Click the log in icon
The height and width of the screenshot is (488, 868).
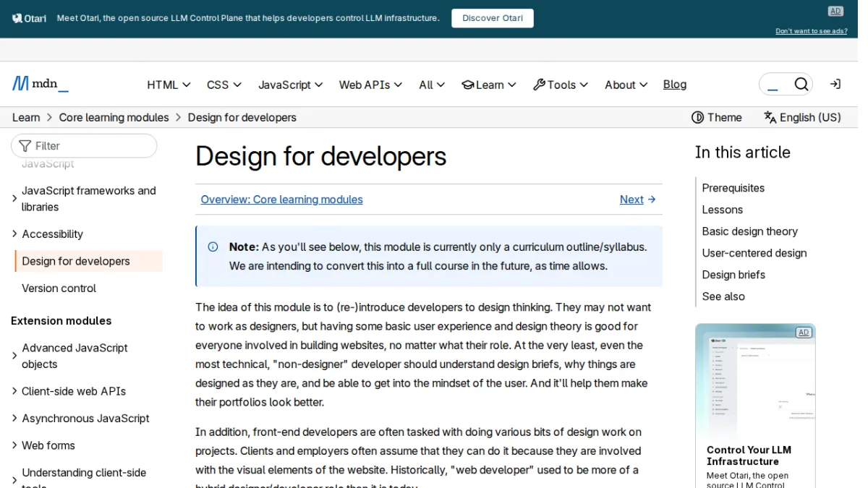tap(835, 85)
